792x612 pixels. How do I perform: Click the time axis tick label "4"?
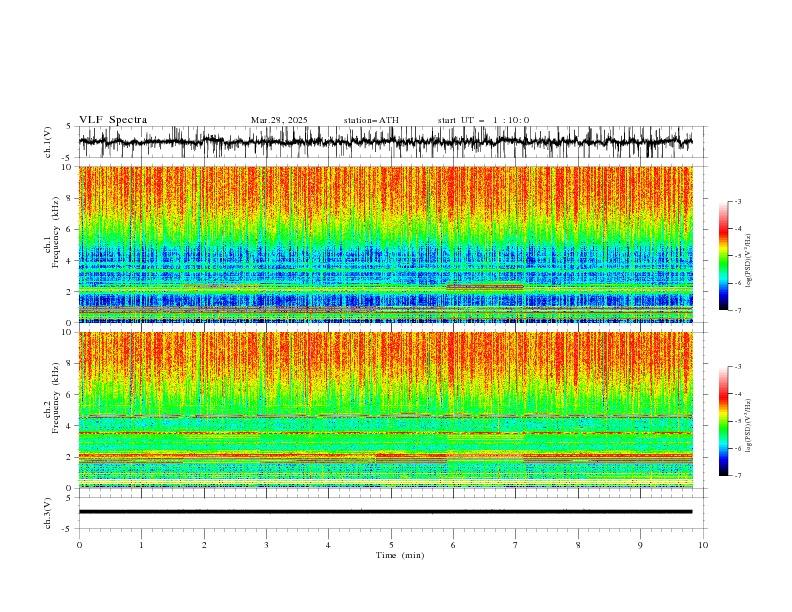point(328,545)
